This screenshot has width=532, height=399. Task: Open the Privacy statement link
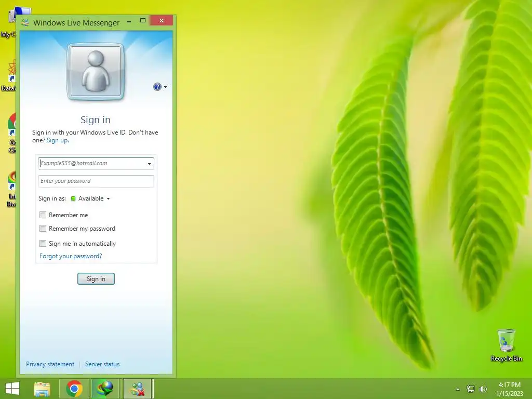pos(50,364)
